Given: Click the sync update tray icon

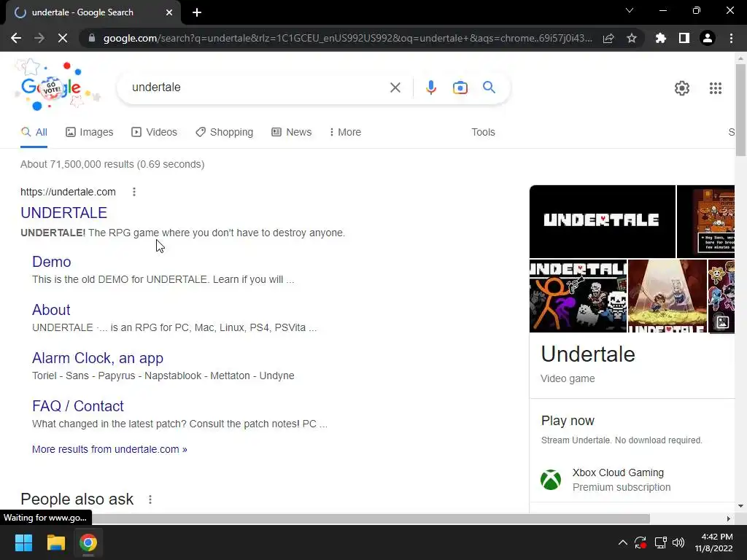Looking at the screenshot, I should coord(640,542).
